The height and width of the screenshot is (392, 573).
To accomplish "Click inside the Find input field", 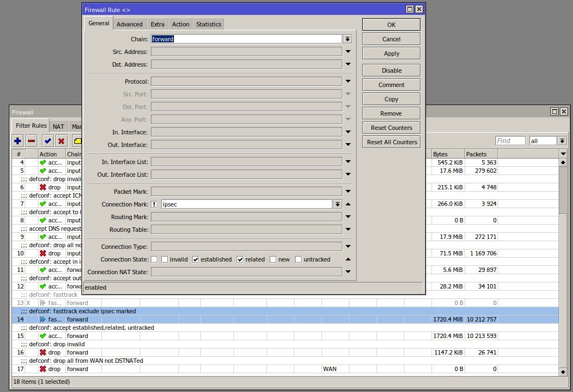I will [x=510, y=140].
